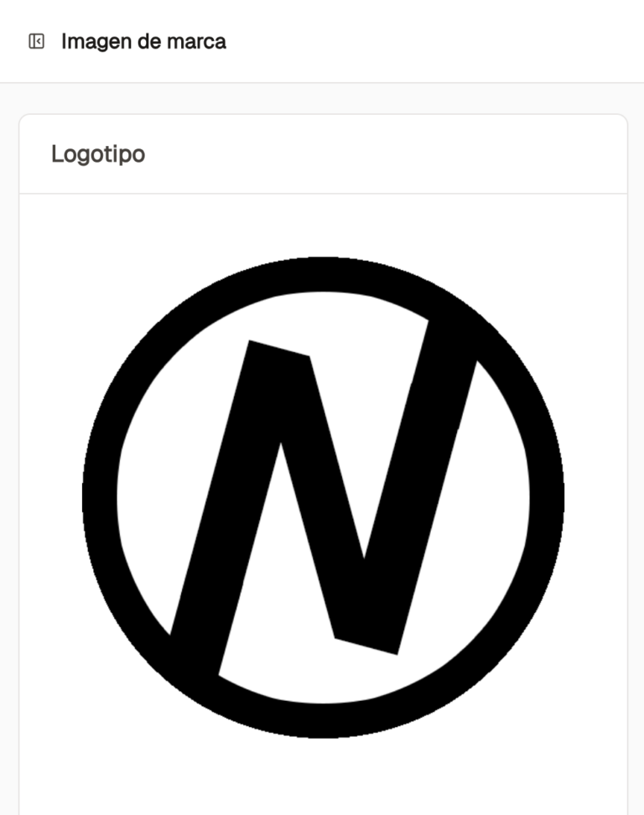This screenshot has width=644, height=815.
Task: Click the gray page background above the Logotipo card
Action: 322,98
